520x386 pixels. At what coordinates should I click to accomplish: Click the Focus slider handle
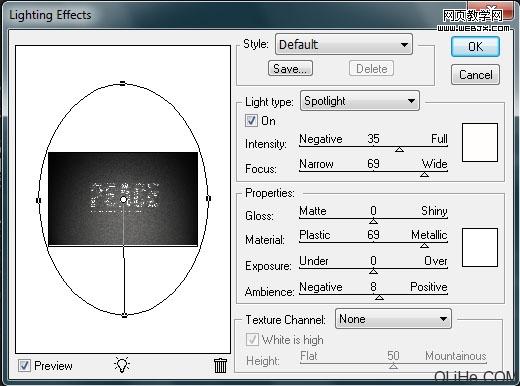coord(424,174)
